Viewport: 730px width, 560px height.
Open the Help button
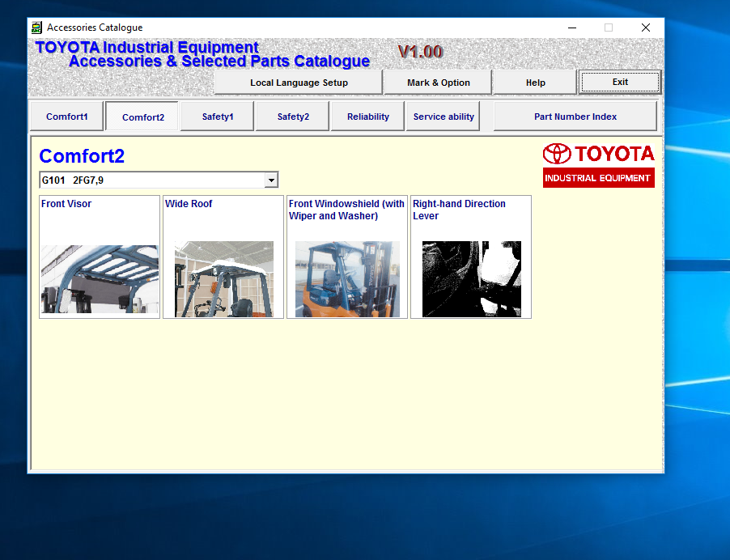point(536,83)
